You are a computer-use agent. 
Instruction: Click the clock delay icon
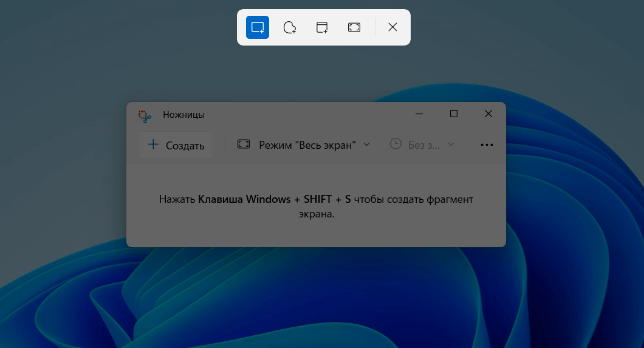396,144
